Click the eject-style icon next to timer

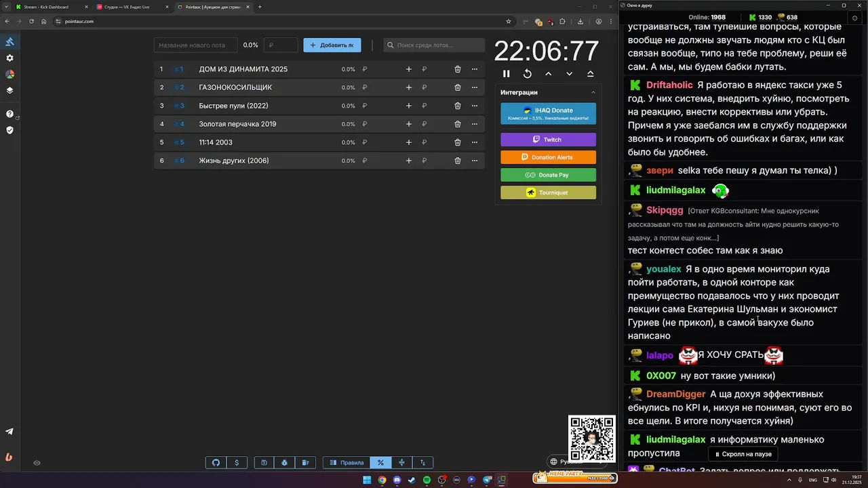(591, 74)
